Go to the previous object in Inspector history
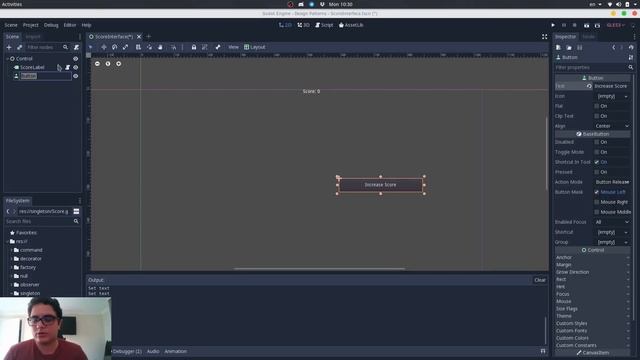Viewport: 640px width, 360px height. pyautogui.click(x=613, y=48)
